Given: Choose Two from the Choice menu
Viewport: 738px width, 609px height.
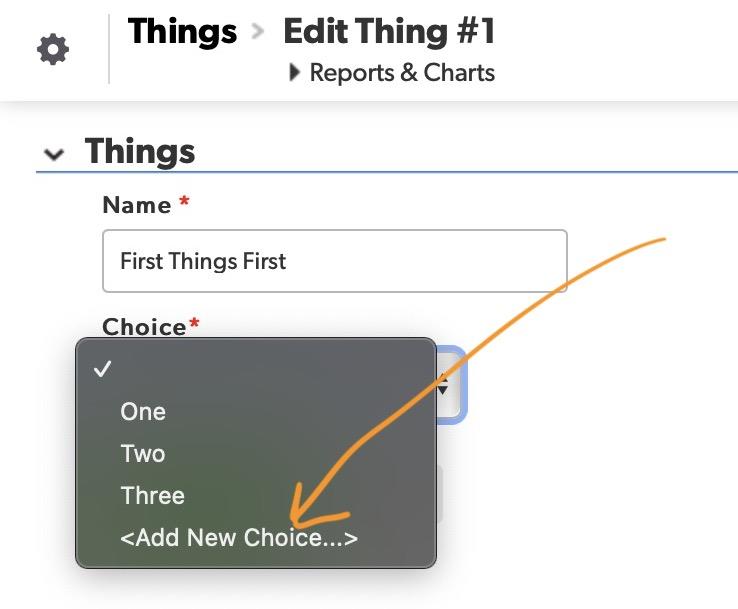Looking at the screenshot, I should [143, 453].
